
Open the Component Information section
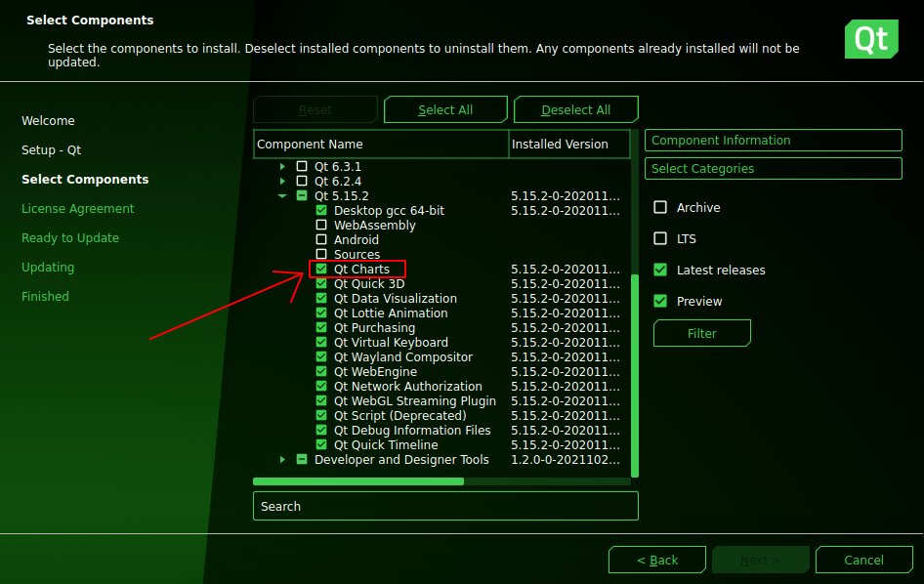click(774, 141)
